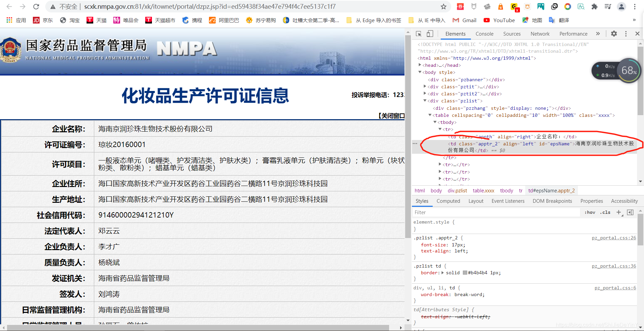Open the #b4b4b4 border color swatch

point(465,273)
